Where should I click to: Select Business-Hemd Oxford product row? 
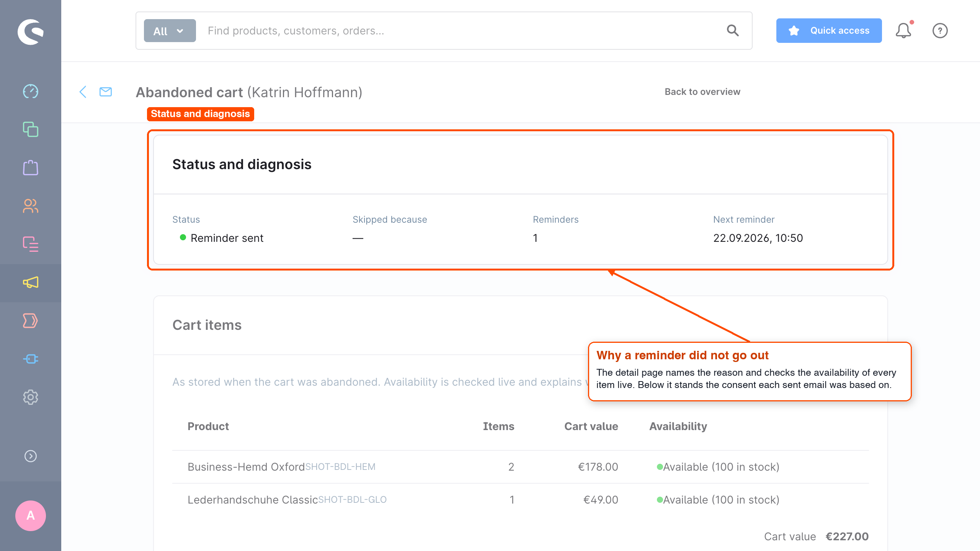coord(521,467)
